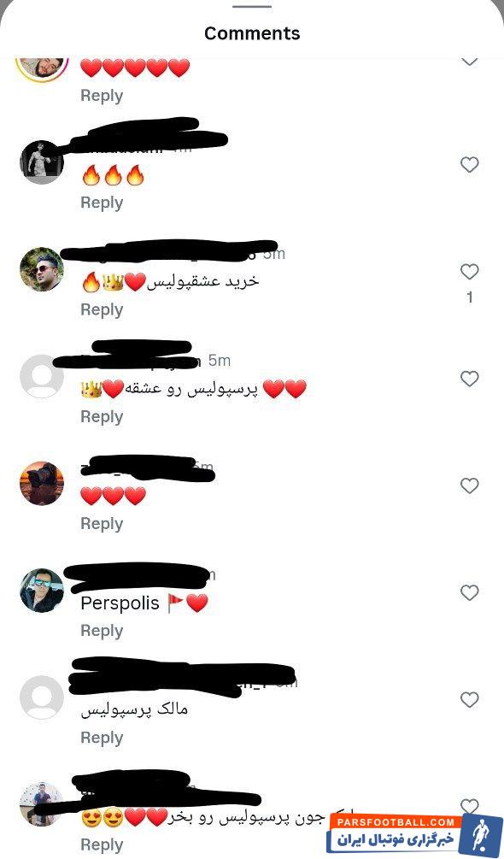Viewport: 504px width, 859px height.
Task: Like the three fire emojis comment
Action: coord(469,164)
